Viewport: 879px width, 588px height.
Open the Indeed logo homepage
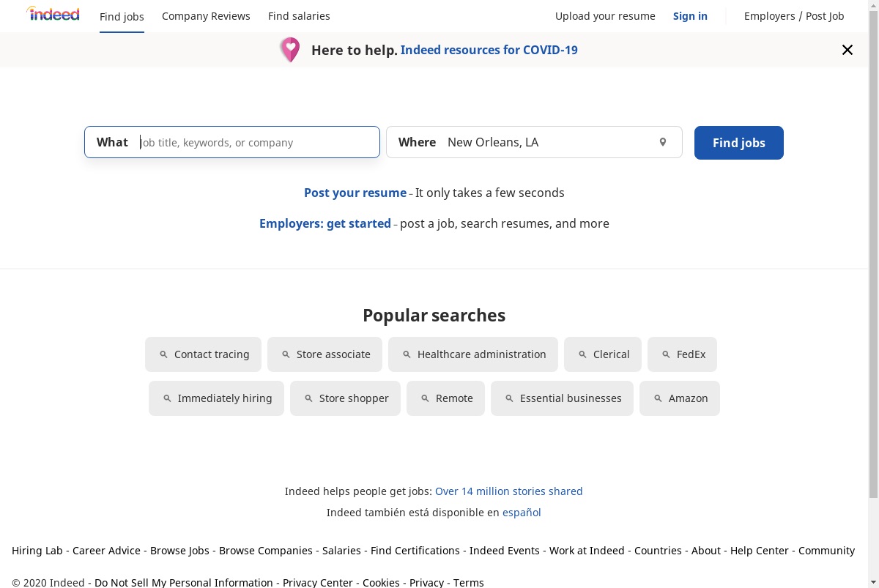[53, 14]
